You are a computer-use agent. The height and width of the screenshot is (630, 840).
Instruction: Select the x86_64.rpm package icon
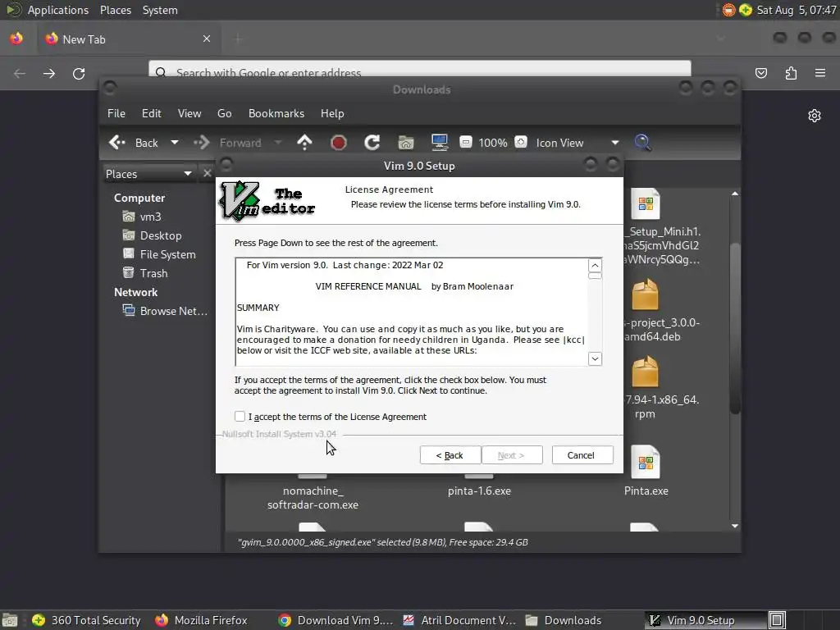645,372
